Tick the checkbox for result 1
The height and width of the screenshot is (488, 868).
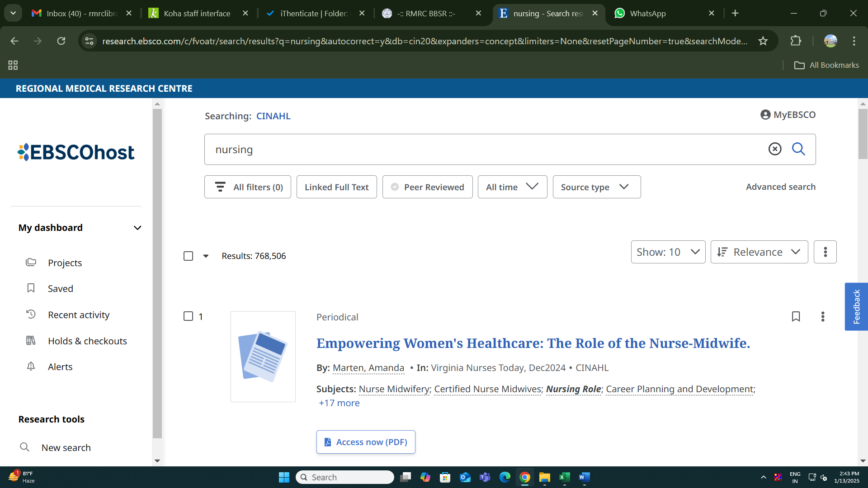pyautogui.click(x=189, y=316)
